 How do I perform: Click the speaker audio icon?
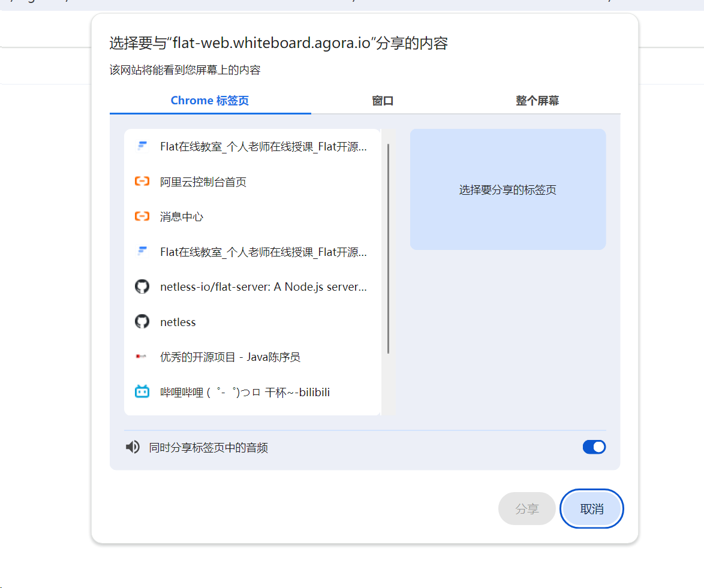point(133,447)
